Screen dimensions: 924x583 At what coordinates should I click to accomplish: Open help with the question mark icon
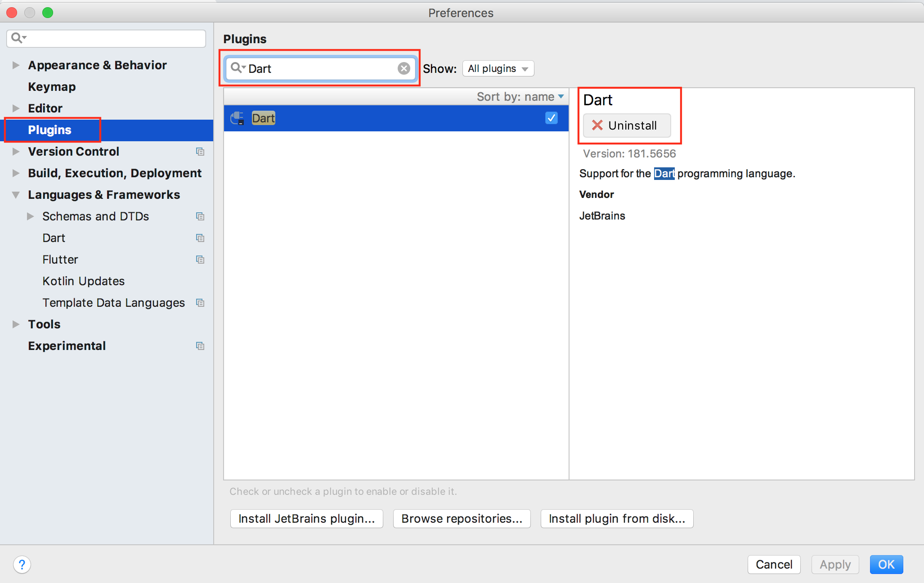click(x=22, y=565)
